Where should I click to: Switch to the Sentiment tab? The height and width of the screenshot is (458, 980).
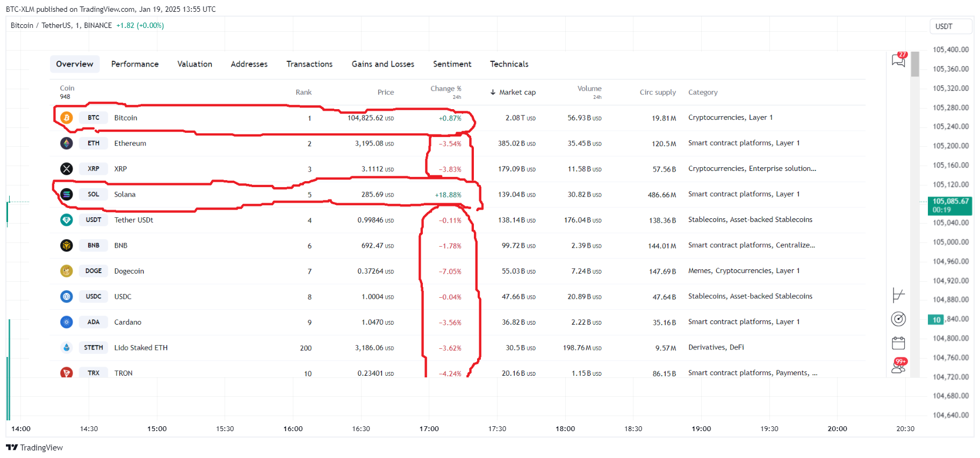click(452, 64)
